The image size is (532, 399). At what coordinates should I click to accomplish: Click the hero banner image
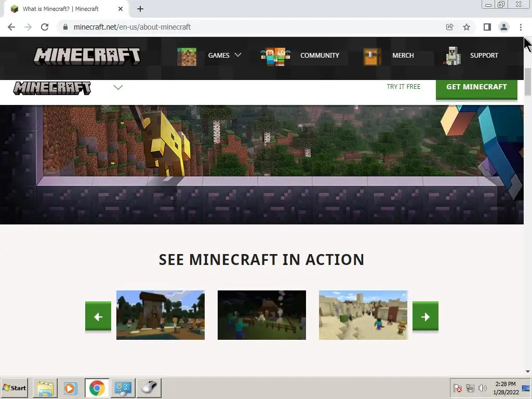(x=262, y=165)
